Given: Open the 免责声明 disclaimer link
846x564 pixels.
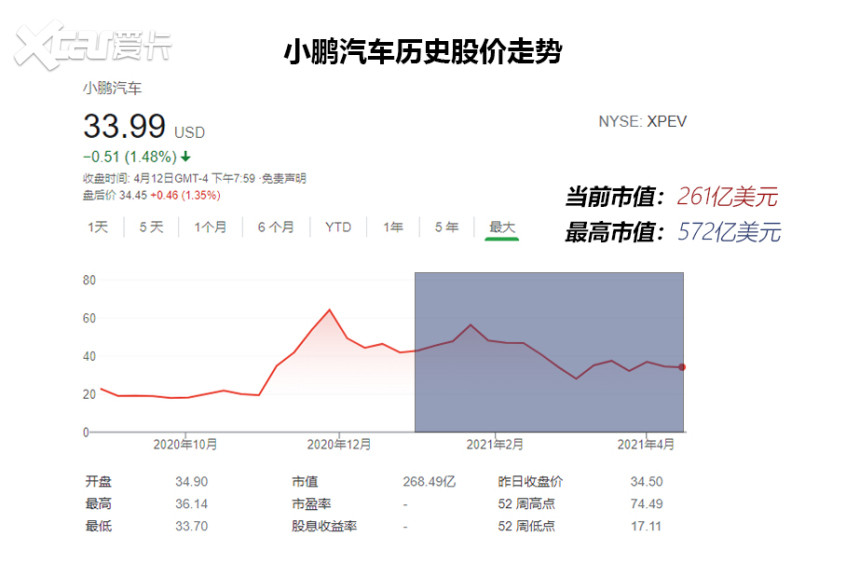Looking at the screenshot, I should (284, 178).
